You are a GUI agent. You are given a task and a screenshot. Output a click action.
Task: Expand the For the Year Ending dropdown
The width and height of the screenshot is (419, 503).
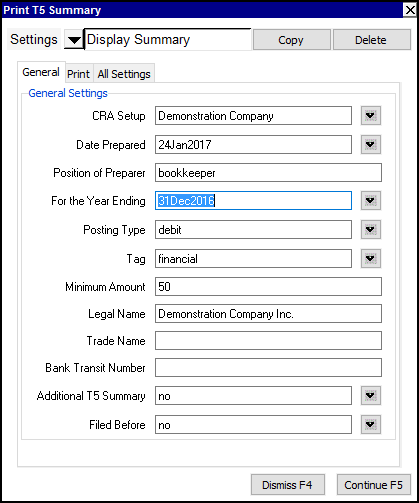point(371,201)
